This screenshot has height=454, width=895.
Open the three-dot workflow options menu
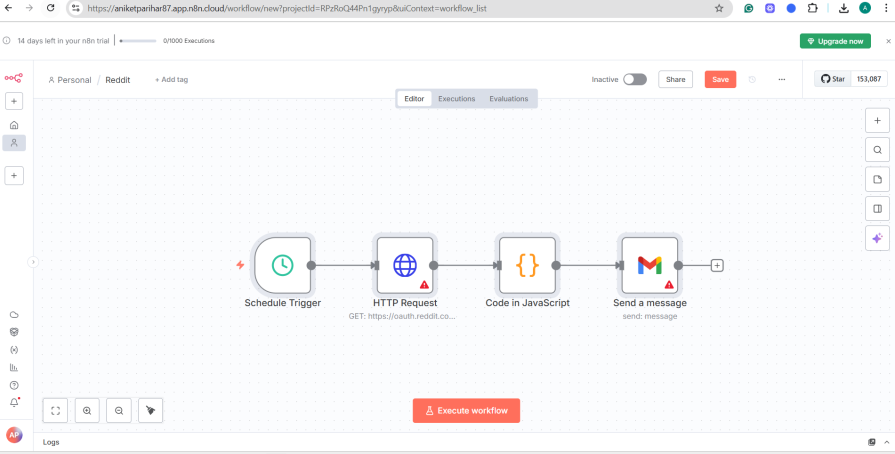[782, 79]
